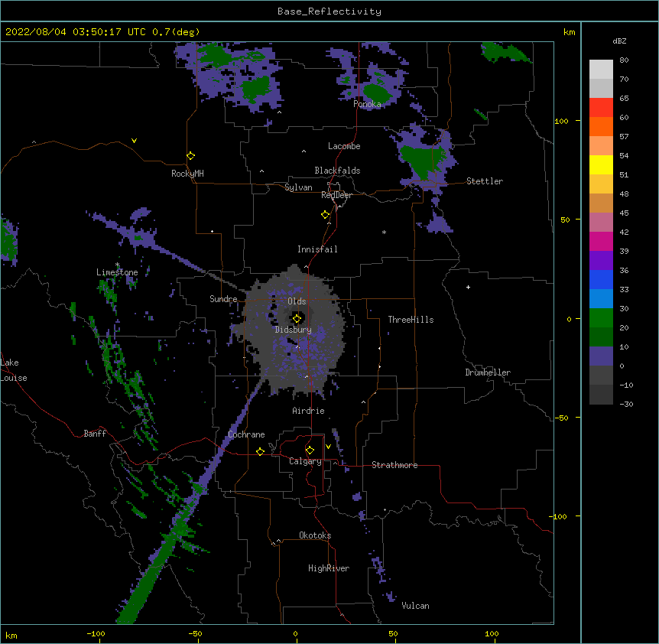Click the Calgary city label
Image resolution: width=659 pixels, height=644 pixels.
point(305,461)
